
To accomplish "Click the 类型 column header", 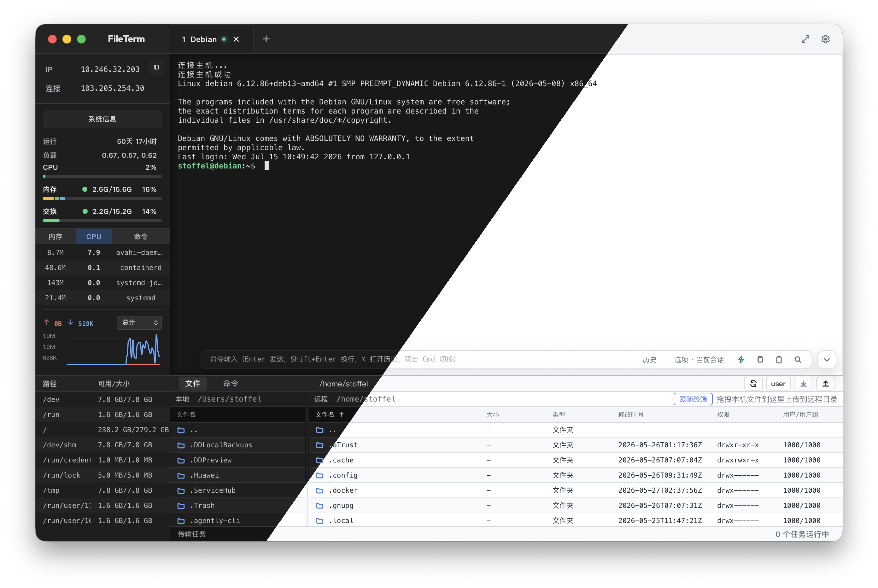I will pos(559,415).
